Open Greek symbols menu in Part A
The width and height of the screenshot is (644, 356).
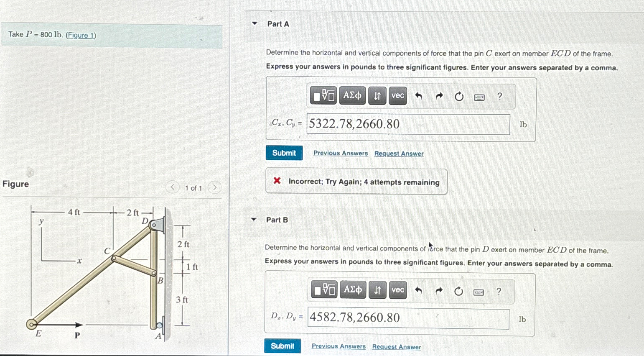point(352,96)
